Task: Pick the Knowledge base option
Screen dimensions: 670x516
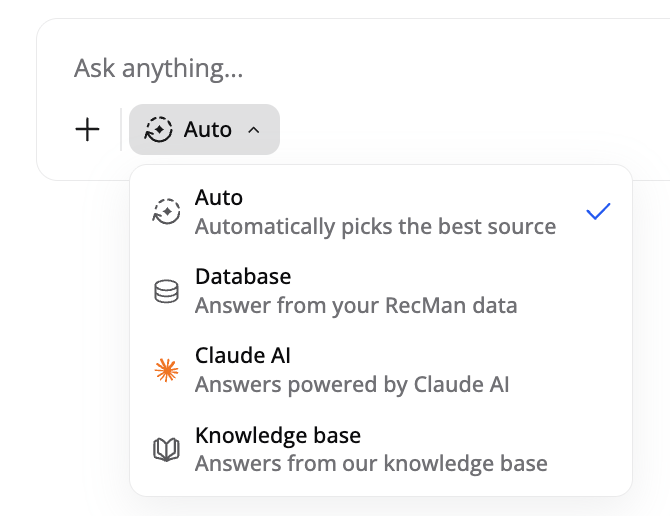Action: coord(381,449)
